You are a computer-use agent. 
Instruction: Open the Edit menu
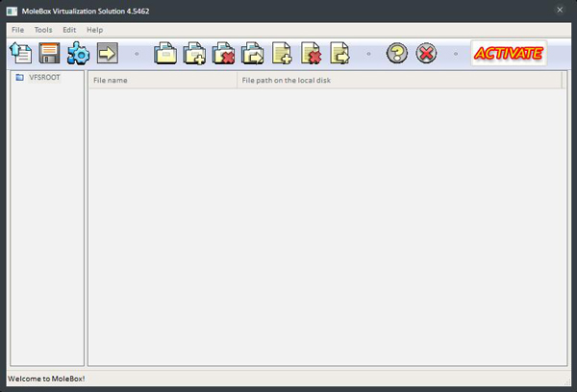69,30
